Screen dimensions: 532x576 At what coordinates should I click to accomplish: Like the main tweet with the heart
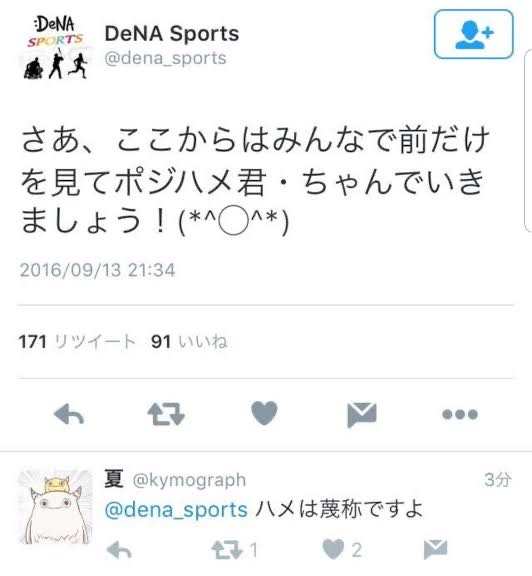click(x=264, y=413)
